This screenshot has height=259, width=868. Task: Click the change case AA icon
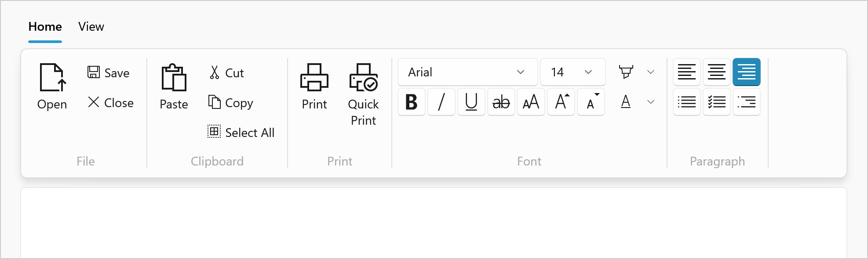(x=531, y=102)
